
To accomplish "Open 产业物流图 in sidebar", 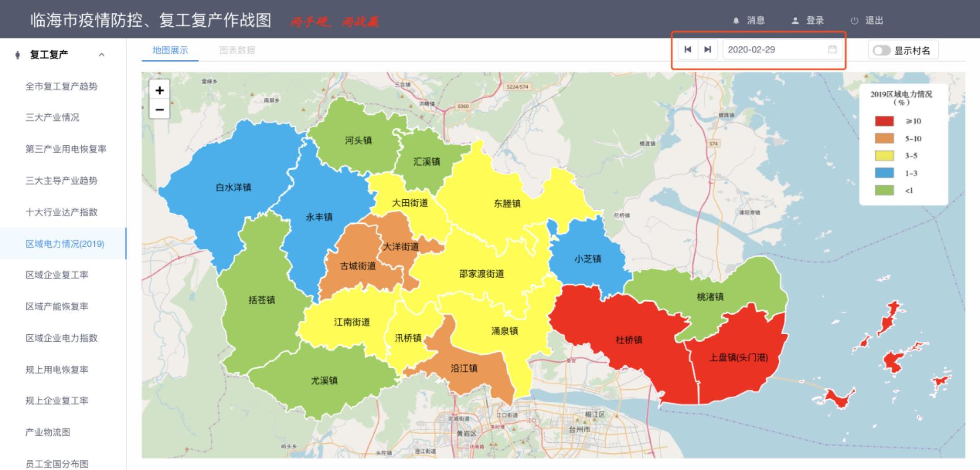I will [x=48, y=432].
